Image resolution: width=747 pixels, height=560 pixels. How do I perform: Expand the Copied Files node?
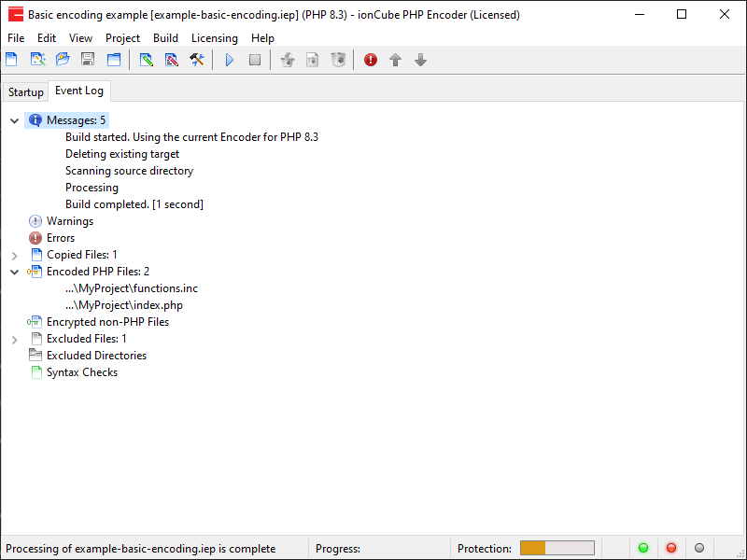tap(14, 256)
